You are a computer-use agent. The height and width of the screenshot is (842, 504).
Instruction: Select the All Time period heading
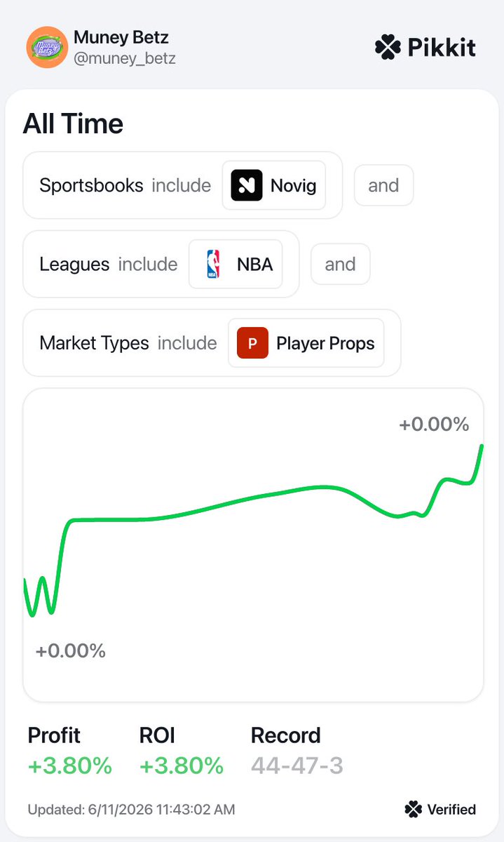click(73, 124)
